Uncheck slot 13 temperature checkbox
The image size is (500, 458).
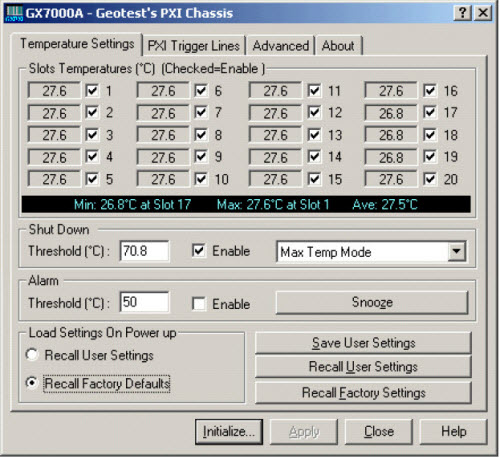[314, 135]
